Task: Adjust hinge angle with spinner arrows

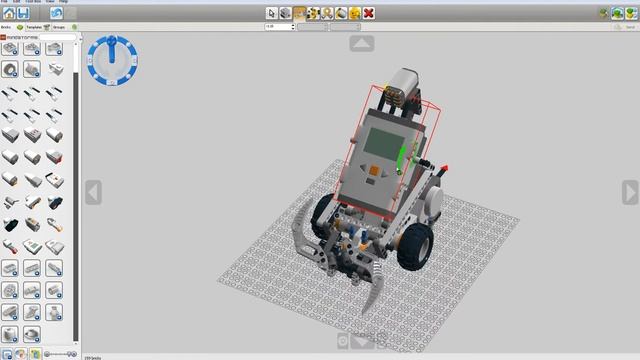Action: click(293, 27)
